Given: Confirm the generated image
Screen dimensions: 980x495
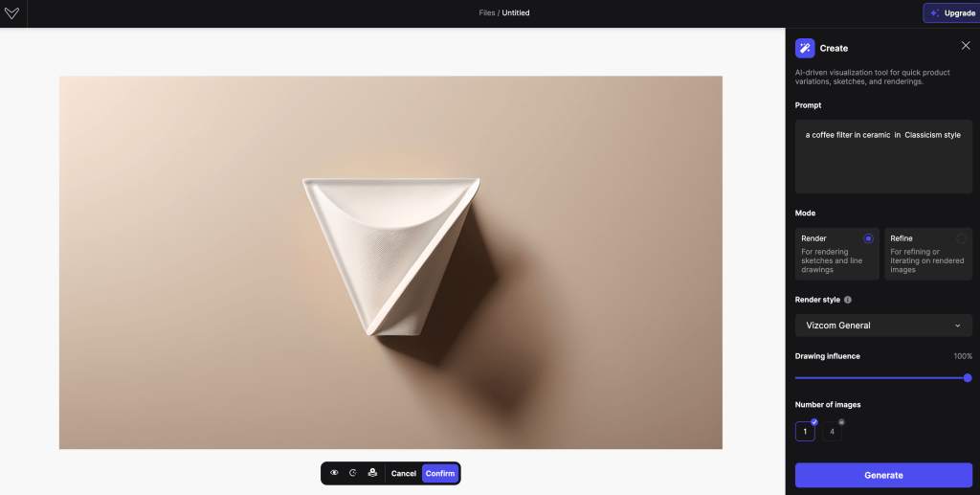Looking at the screenshot, I should 440,473.
